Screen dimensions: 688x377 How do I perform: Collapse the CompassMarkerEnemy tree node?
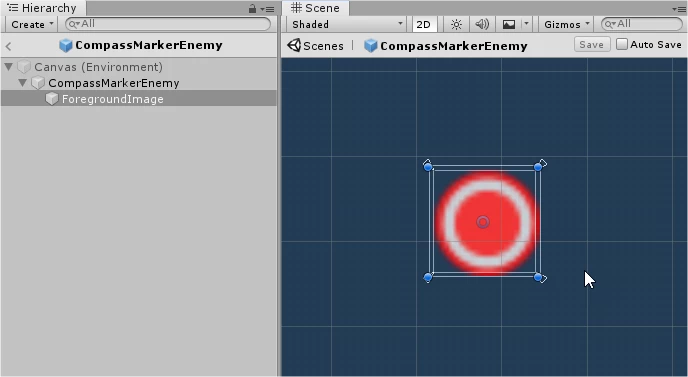(x=22, y=83)
